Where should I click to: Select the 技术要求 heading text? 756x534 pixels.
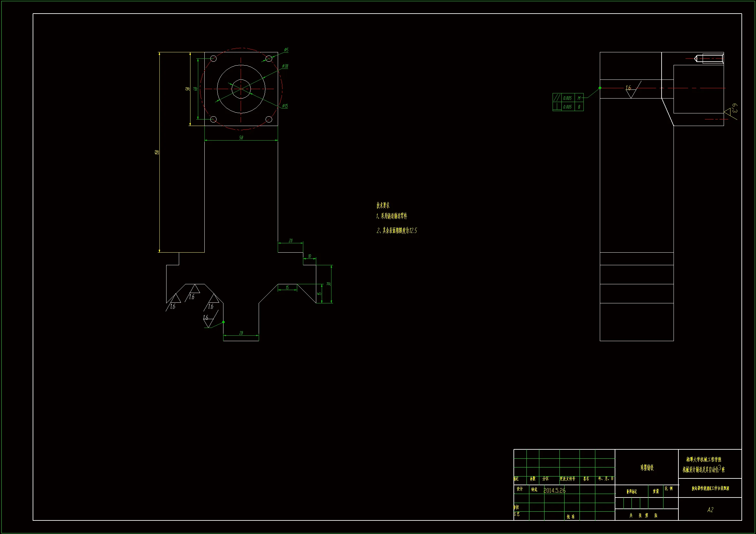tap(383, 206)
